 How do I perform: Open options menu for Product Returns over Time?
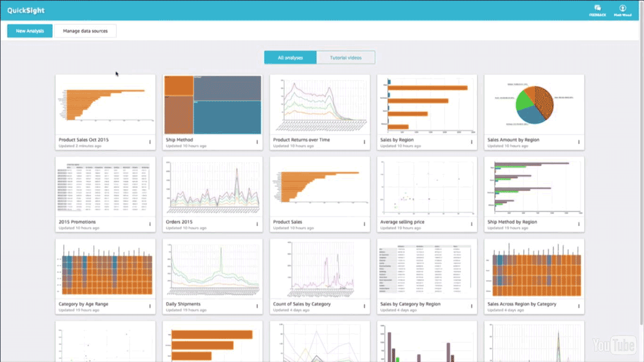[x=364, y=142]
